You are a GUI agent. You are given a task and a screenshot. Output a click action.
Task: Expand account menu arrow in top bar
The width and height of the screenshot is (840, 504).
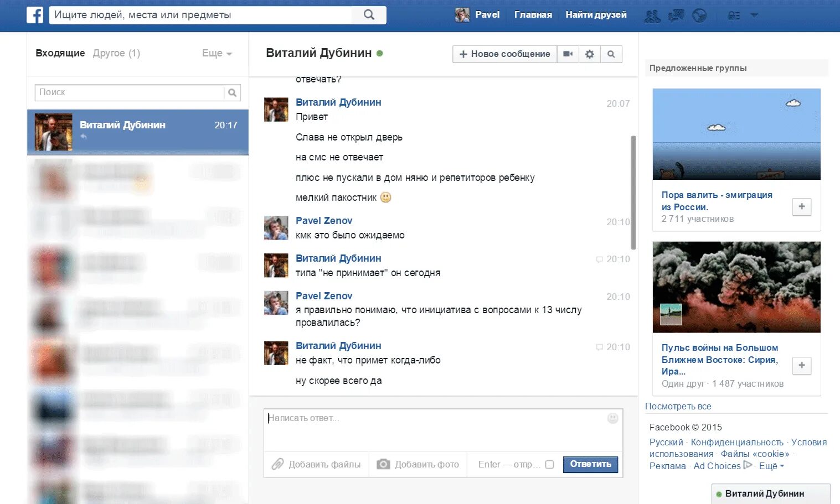(x=754, y=15)
